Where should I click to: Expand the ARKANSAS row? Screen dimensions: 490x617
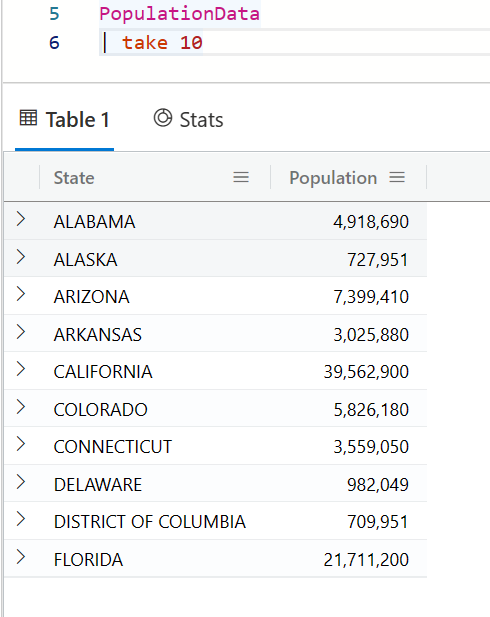click(21, 332)
